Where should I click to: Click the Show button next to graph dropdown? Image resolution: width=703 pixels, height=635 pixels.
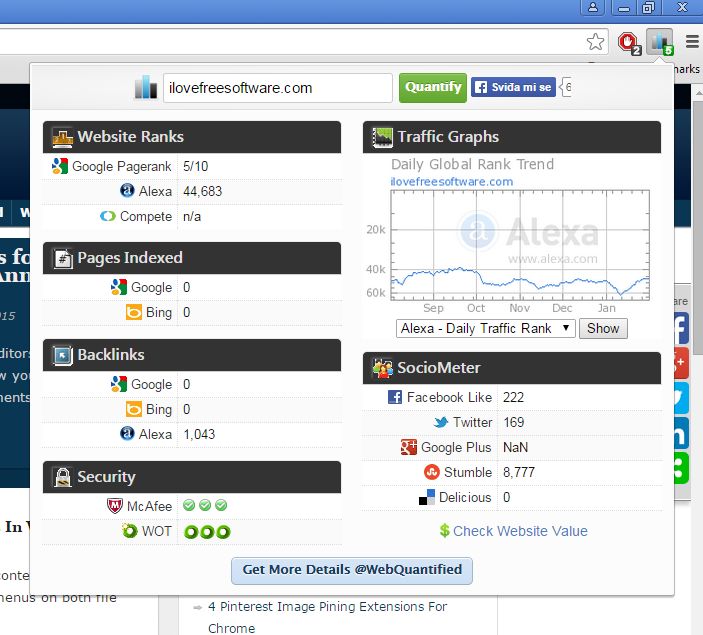tap(603, 329)
